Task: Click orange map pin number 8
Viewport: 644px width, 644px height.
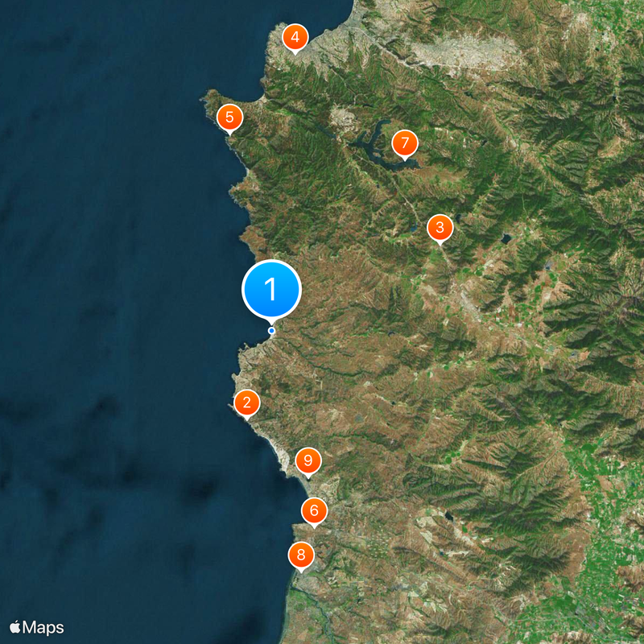Action: click(x=301, y=555)
